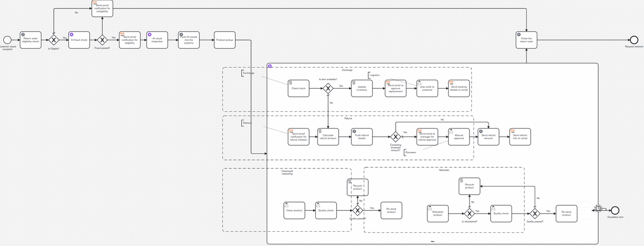Click the 'Customer raised complaint' start event circle
The height and width of the screenshot is (246, 644).
pos(7,40)
